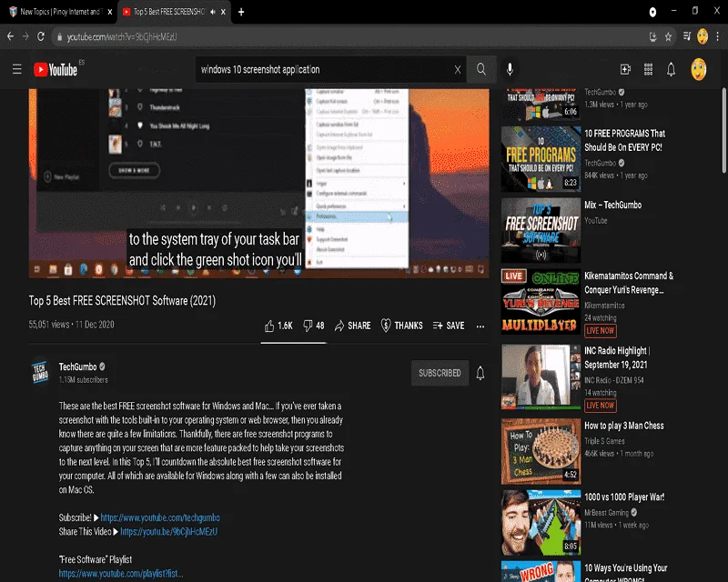Close the New Topics tab
728x582 pixels.
(109, 12)
